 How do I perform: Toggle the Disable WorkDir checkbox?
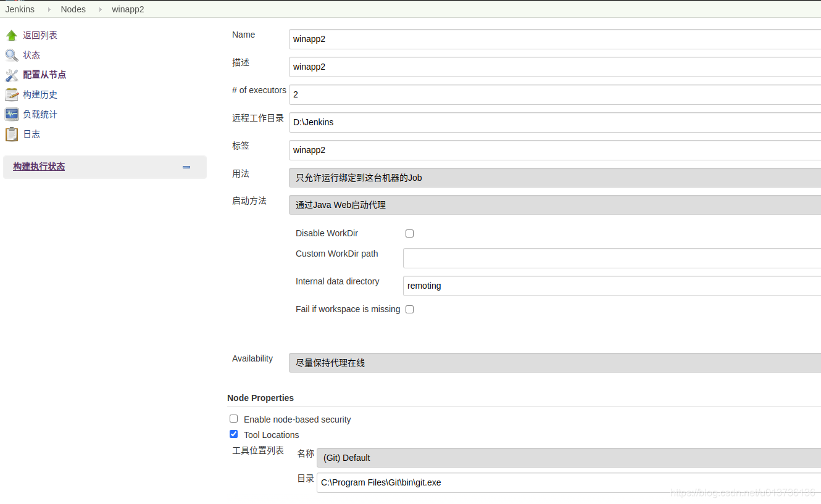tap(409, 233)
